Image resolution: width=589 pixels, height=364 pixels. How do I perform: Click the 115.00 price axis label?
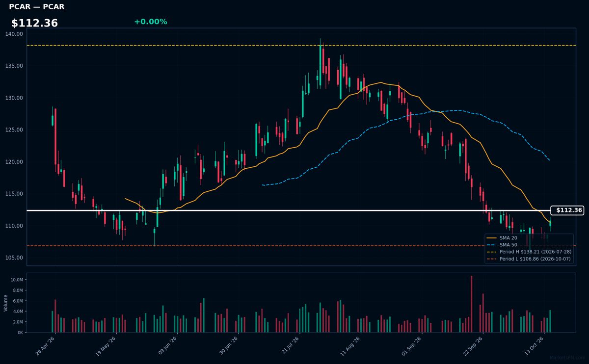click(15, 194)
